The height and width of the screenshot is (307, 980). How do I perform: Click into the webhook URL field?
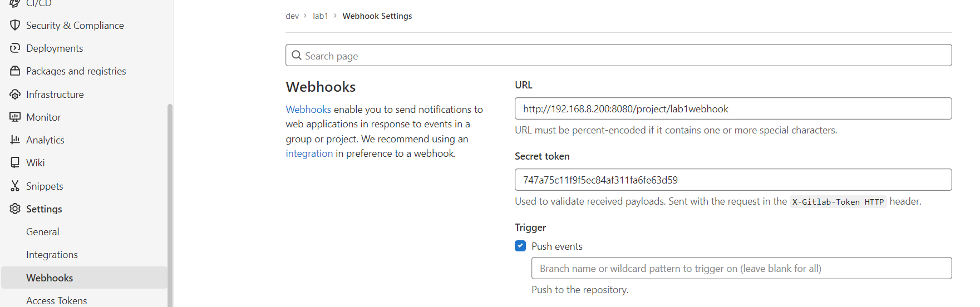733,108
